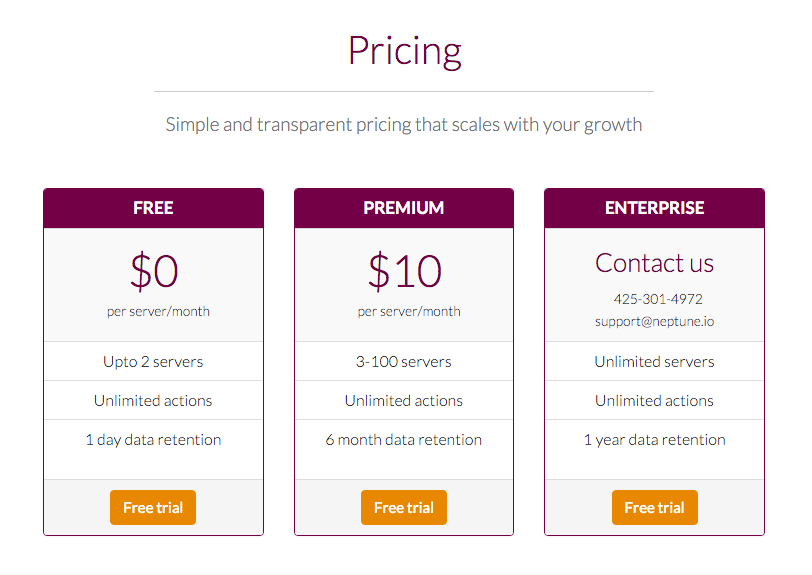Click the 'Upto 2 servers' row

point(153,361)
